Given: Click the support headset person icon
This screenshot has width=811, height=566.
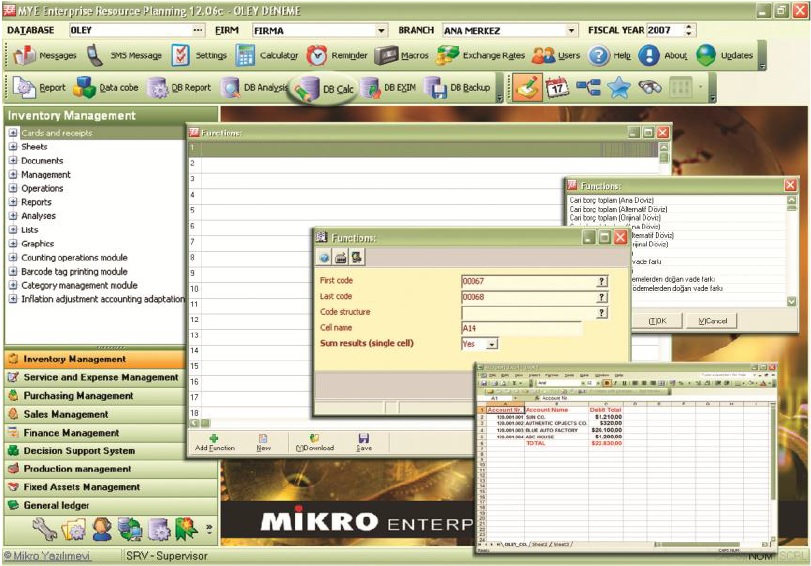Looking at the screenshot, I should point(101,529).
